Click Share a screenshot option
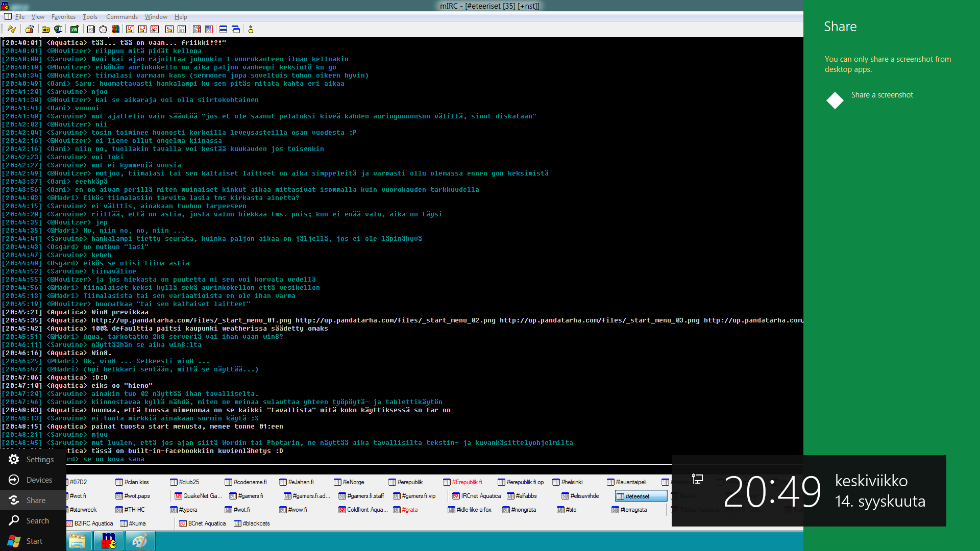 (882, 95)
